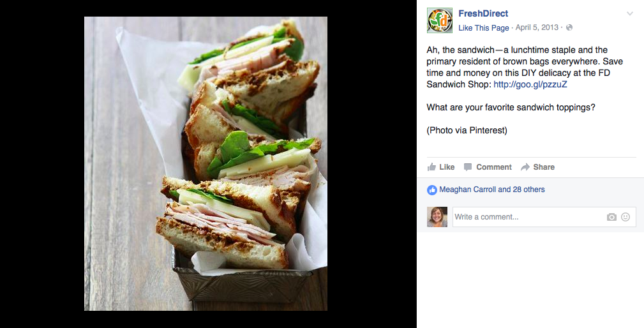This screenshot has width=644, height=328.
Task: Click the favorite sandwich toppings question text
Action: [x=511, y=108]
